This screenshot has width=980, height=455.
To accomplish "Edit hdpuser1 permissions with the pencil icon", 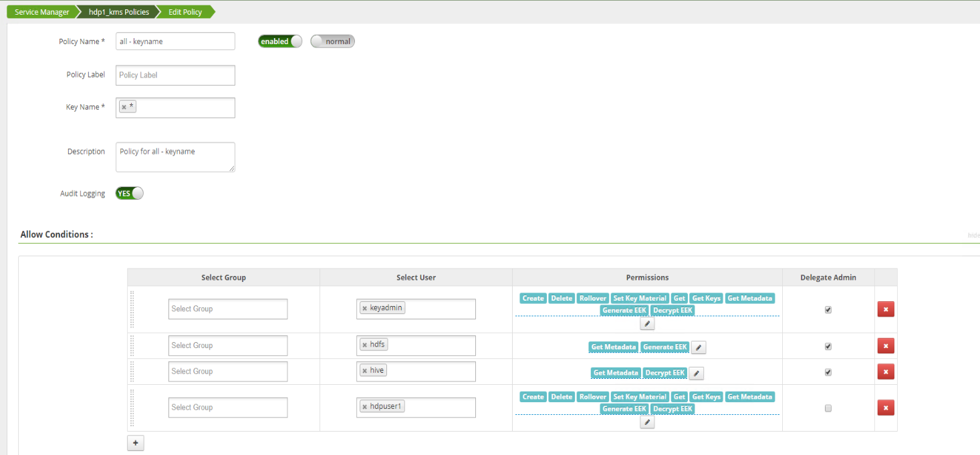I will [646, 422].
